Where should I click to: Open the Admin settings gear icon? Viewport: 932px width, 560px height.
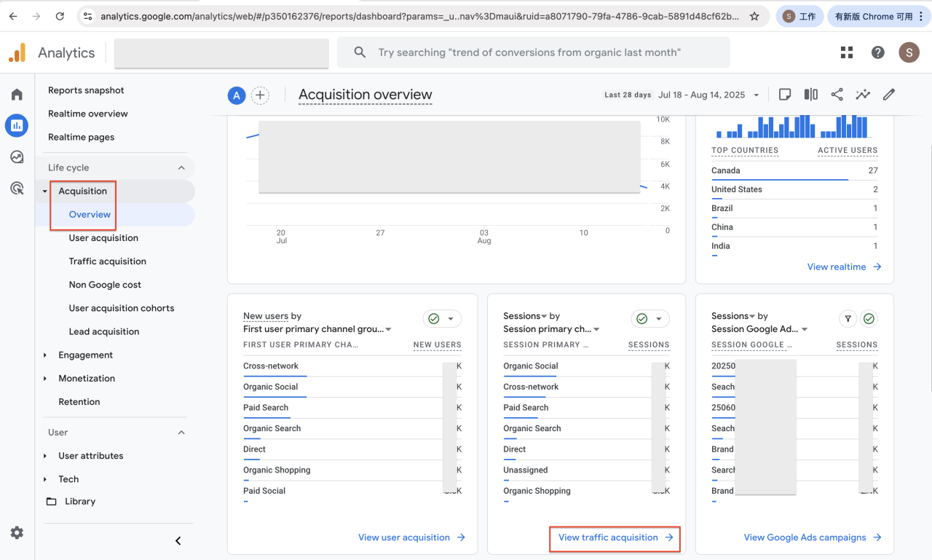pyautogui.click(x=17, y=533)
